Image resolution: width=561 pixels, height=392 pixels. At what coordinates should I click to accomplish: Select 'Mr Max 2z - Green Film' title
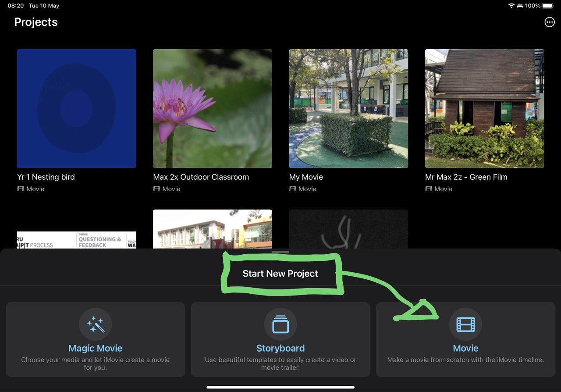pyautogui.click(x=466, y=177)
